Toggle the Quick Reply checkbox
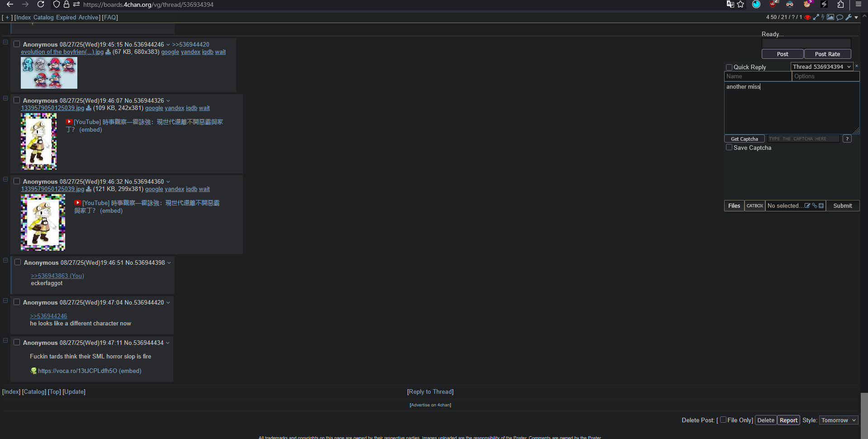The height and width of the screenshot is (439, 868). [729, 67]
